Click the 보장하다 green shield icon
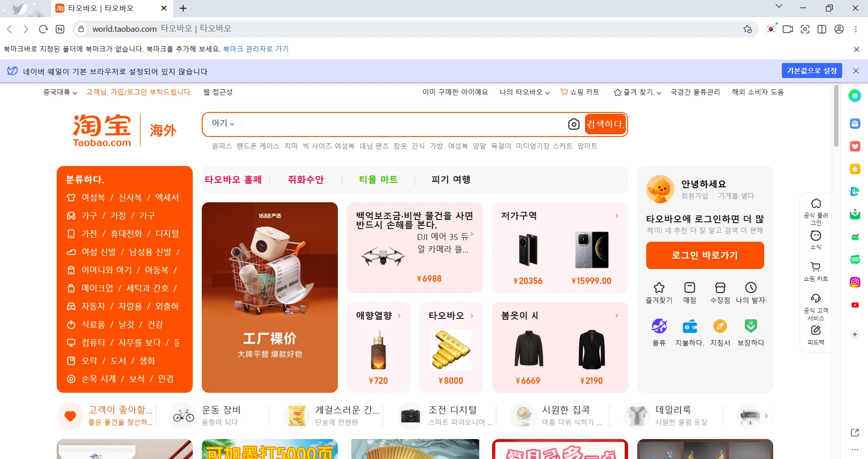 pyautogui.click(x=751, y=326)
